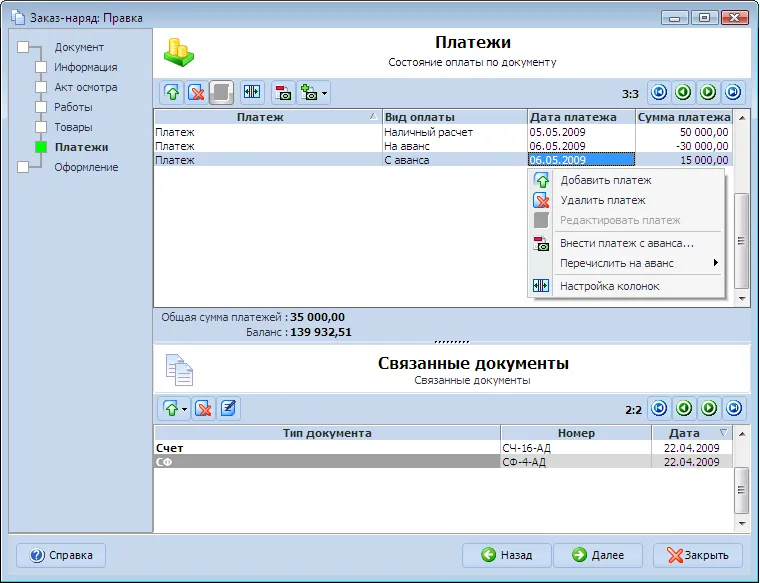
Task: Click the -30 000,00 amount cell
Action: (684, 146)
